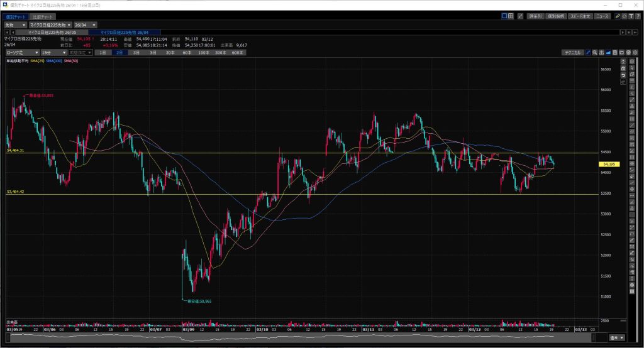Click the drawing pen icon beside テクニカル

point(589,53)
